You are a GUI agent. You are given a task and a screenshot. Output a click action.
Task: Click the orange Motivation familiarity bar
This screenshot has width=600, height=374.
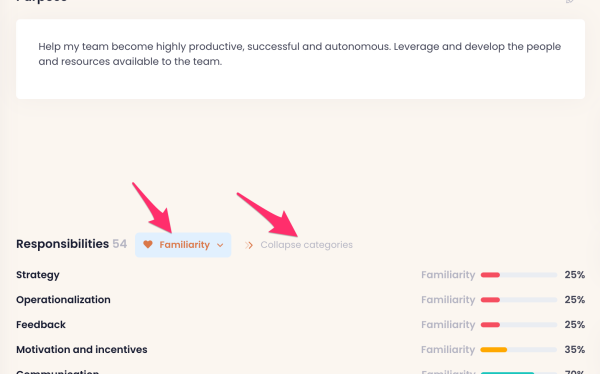click(494, 350)
